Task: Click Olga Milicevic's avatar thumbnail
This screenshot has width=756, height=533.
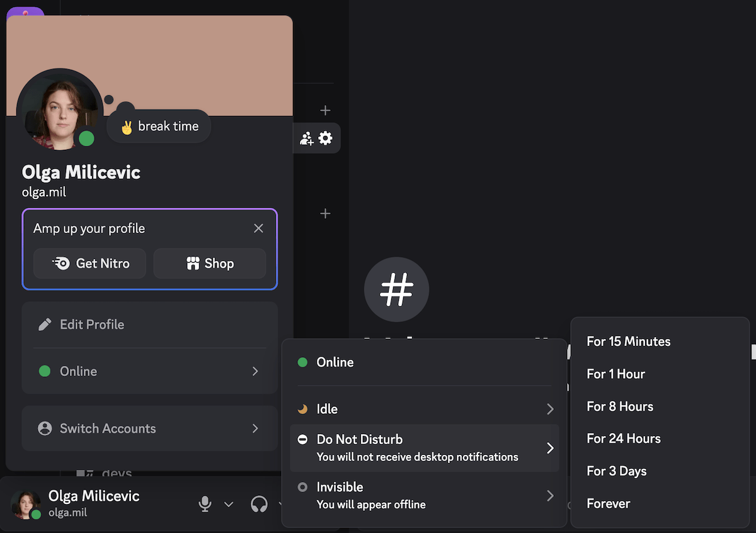Action: pyautogui.click(x=25, y=503)
